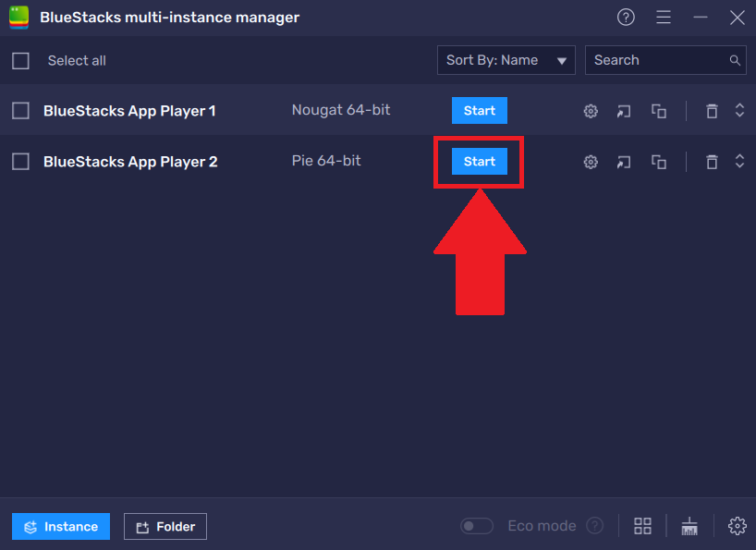Open settings gear for App Player 1

pos(591,111)
